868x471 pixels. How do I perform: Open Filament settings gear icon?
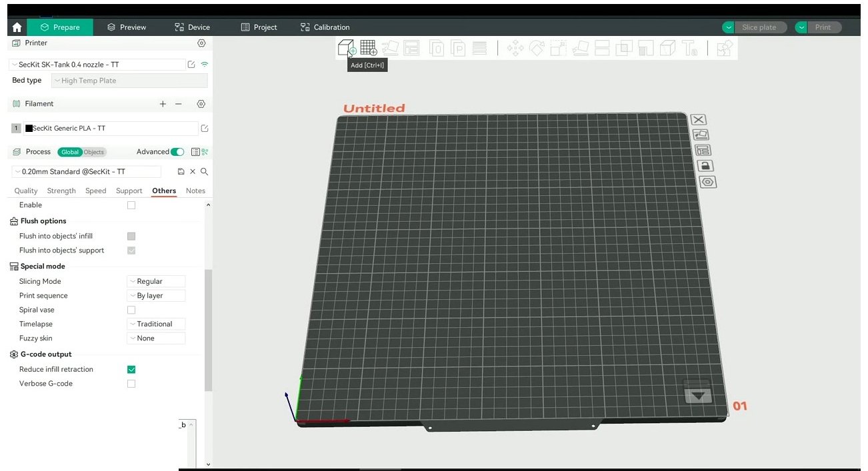click(x=201, y=104)
